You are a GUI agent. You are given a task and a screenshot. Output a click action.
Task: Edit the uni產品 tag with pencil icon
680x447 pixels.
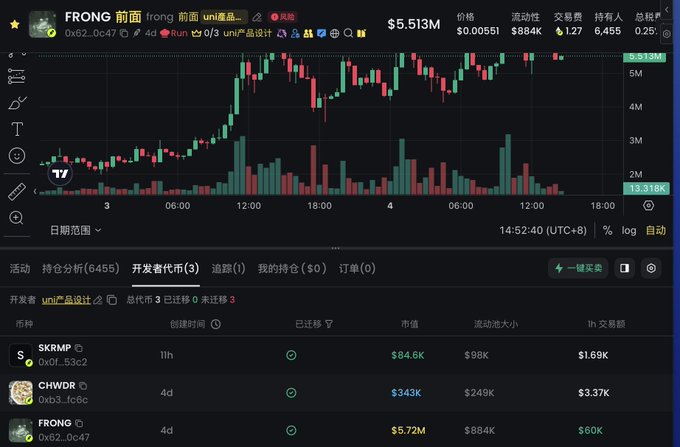257,17
